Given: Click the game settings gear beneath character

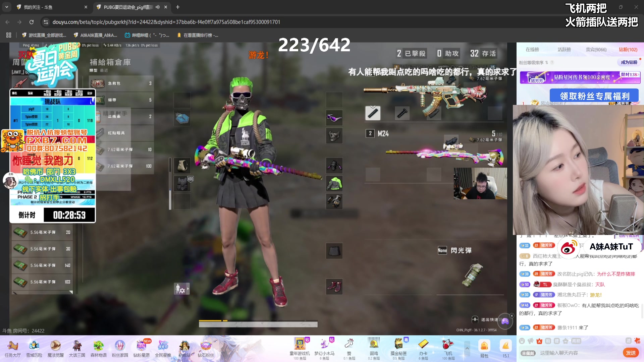Looking at the screenshot, I should click(181, 289).
